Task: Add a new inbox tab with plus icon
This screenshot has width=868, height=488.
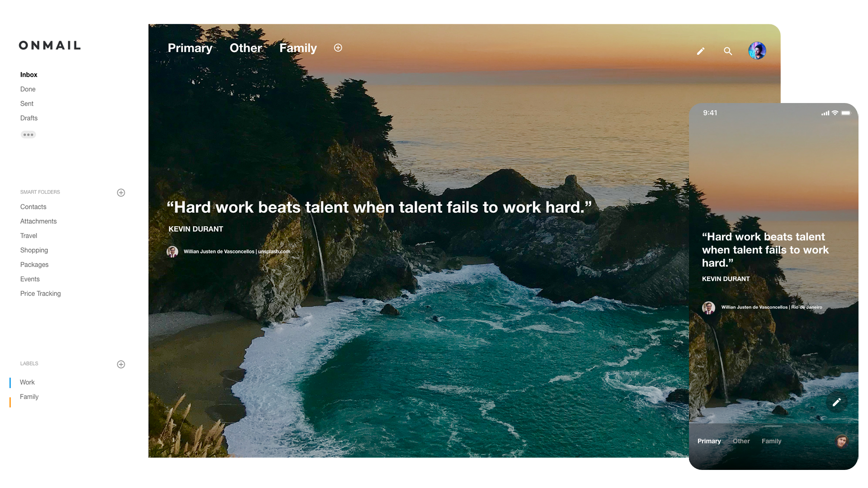Action: tap(338, 48)
